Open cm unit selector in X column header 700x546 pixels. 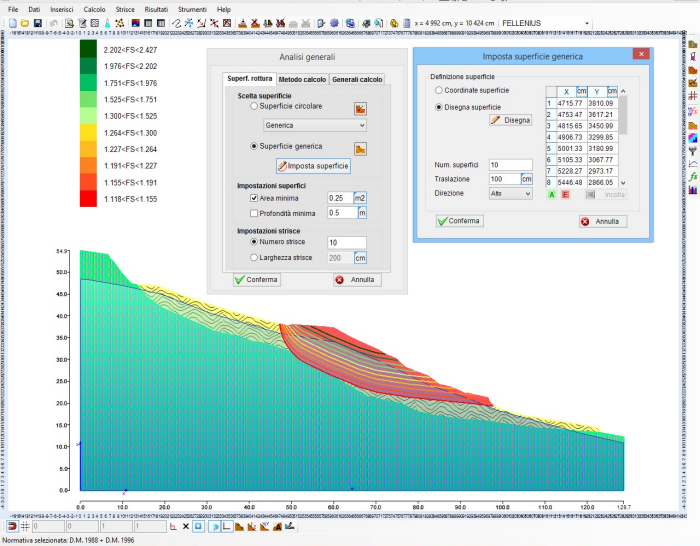click(581, 91)
